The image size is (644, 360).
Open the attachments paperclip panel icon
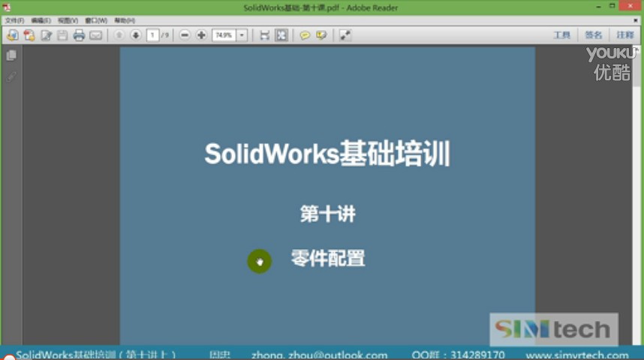[x=11, y=76]
